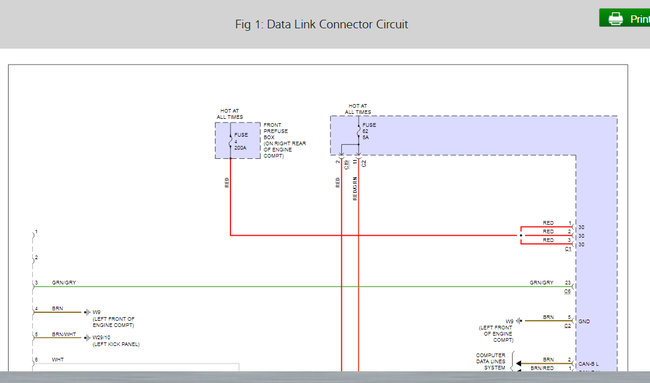The height and width of the screenshot is (383, 650).
Task: Click the splice dot joining three RED wires
Action: click(521, 235)
